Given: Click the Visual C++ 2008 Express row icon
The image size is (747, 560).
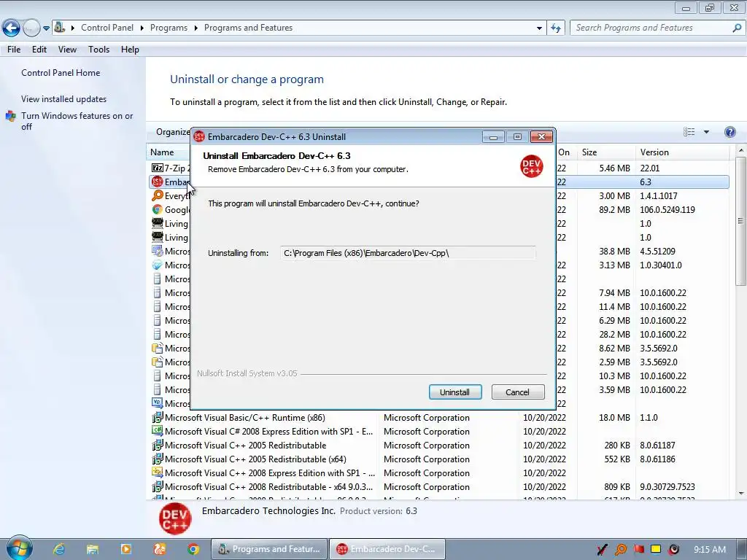Looking at the screenshot, I should 158,472.
